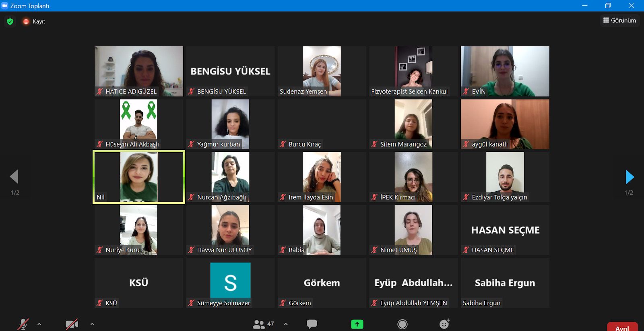Click the red Ayrıl leave button
Viewport: 644px width, 331px height.
622,327
